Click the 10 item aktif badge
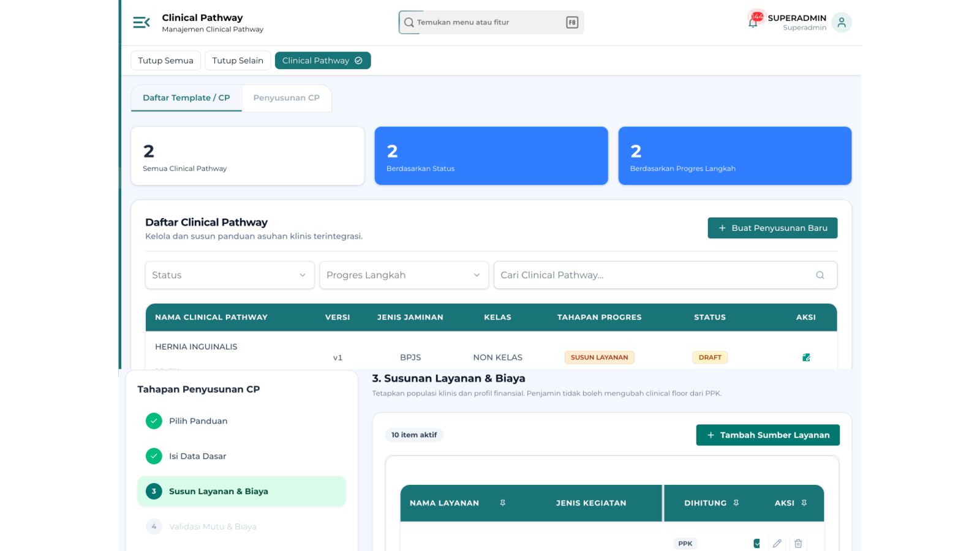The image size is (980, 551). [414, 435]
